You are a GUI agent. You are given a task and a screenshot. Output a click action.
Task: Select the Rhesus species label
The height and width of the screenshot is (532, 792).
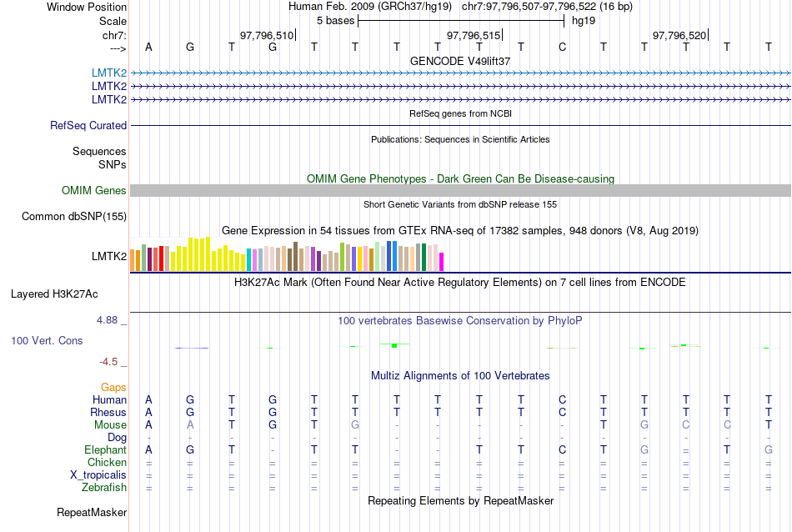[x=108, y=412]
